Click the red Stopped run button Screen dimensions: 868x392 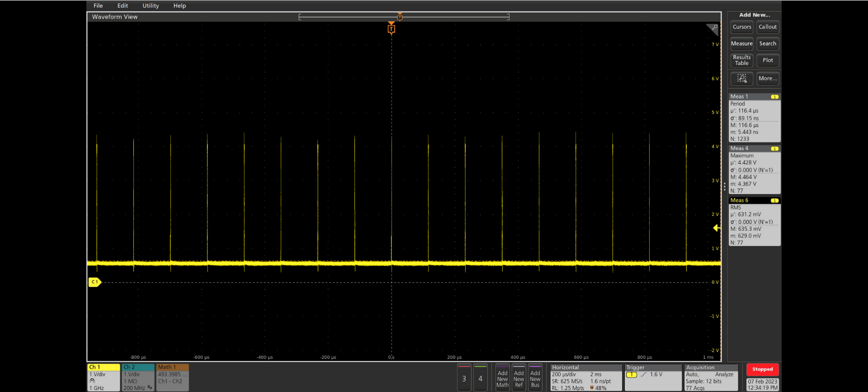point(762,369)
